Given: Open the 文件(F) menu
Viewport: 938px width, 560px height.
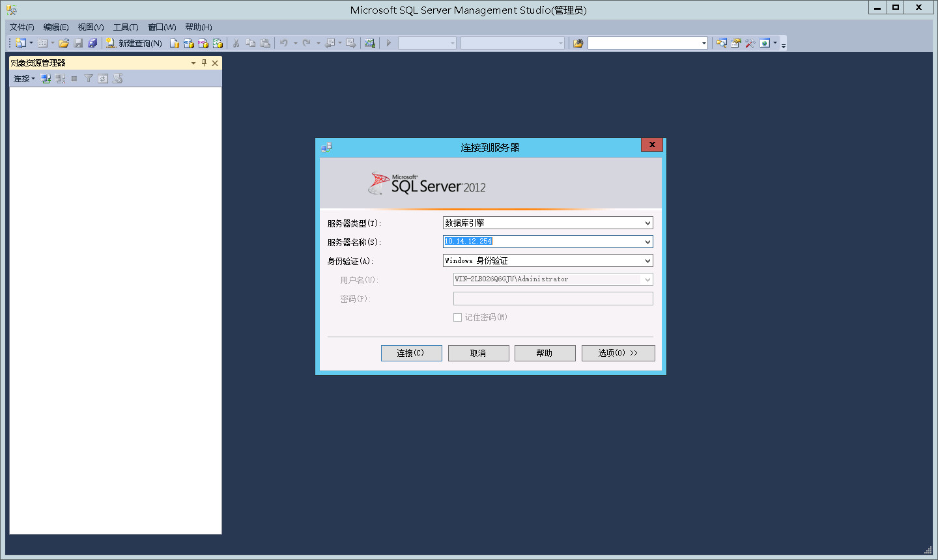Looking at the screenshot, I should tap(21, 27).
